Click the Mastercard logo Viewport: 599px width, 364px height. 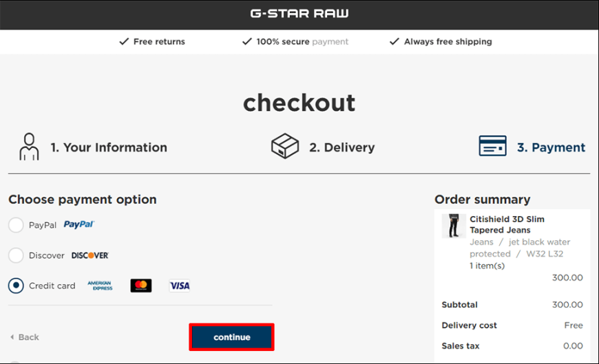(141, 286)
